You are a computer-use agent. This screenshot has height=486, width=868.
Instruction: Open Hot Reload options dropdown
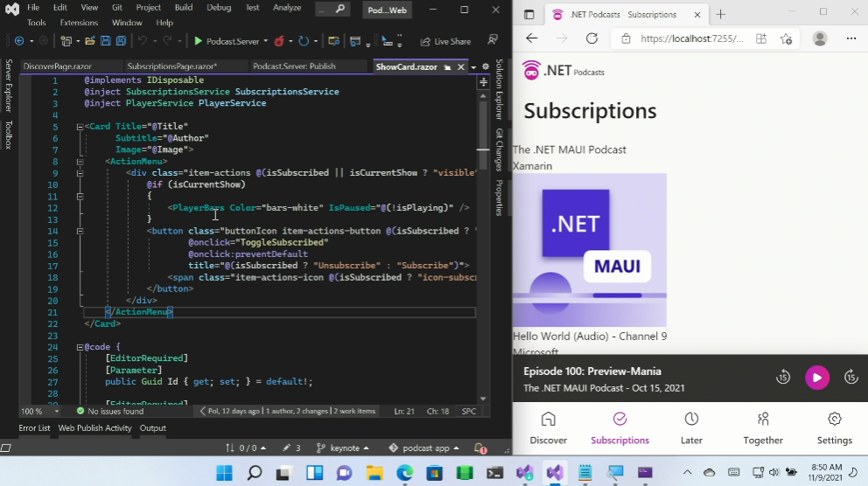(x=290, y=41)
